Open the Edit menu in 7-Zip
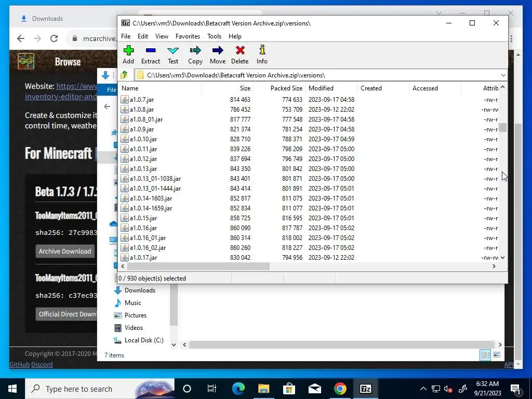Image resolution: width=532 pixels, height=399 pixels. click(143, 36)
